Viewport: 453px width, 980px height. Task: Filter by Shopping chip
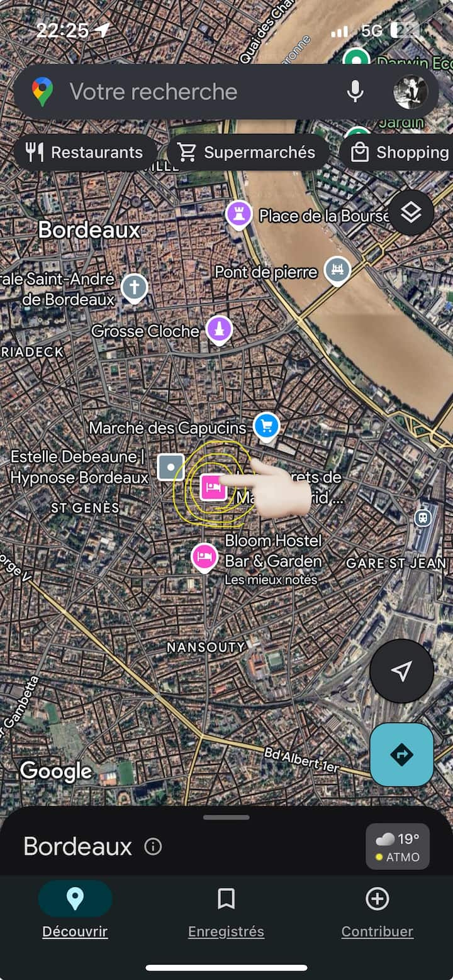pos(396,152)
